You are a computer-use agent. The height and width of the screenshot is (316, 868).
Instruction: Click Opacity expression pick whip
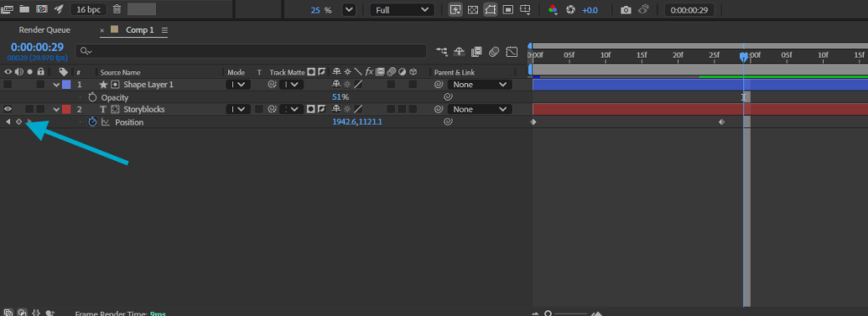[448, 97]
